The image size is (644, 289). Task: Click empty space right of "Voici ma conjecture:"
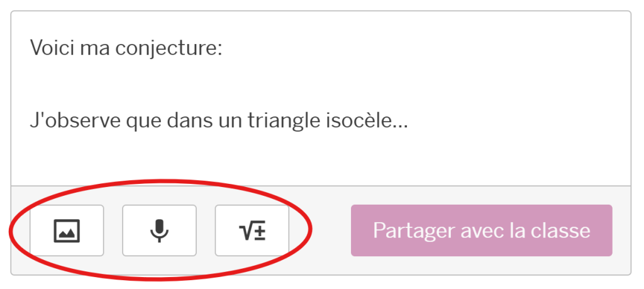coord(409,48)
